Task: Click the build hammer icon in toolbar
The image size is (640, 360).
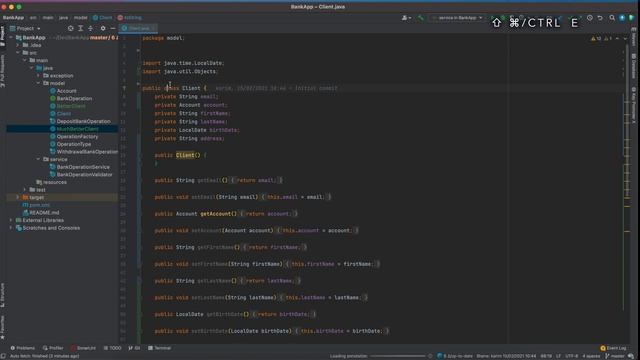Action: point(420,18)
